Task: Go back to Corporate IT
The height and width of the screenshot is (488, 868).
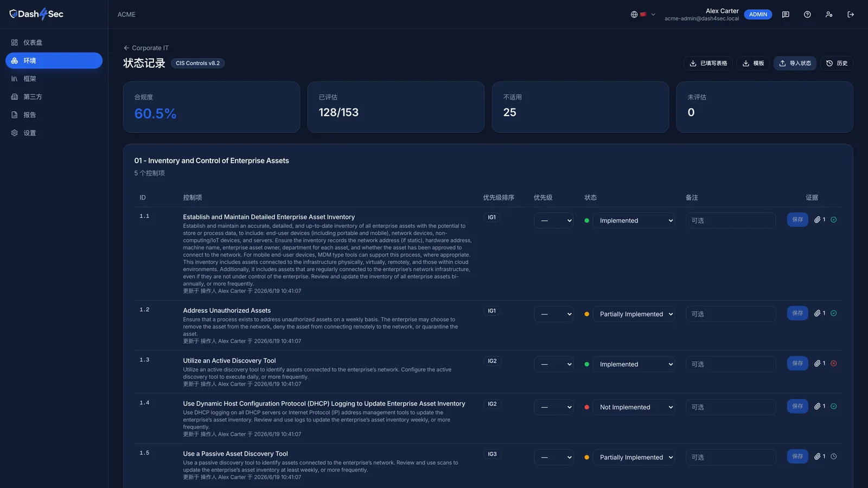Action: pyautogui.click(x=146, y=48)
